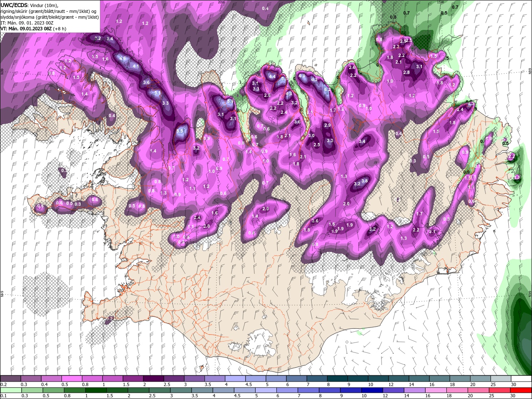Viewport: 532px width, 399px height.
Task: Click the "VT: Mán. 09.01.2023 08Z" valid time
Action: tap(26, 29)
